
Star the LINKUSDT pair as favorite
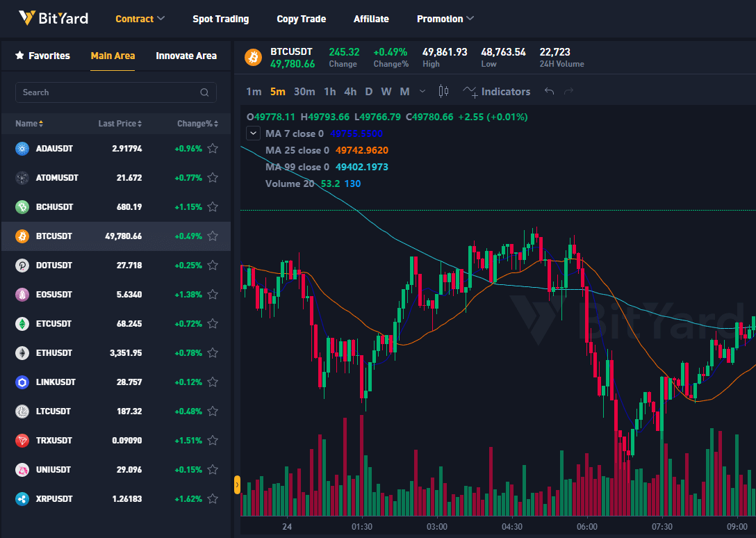click(213, 382)
